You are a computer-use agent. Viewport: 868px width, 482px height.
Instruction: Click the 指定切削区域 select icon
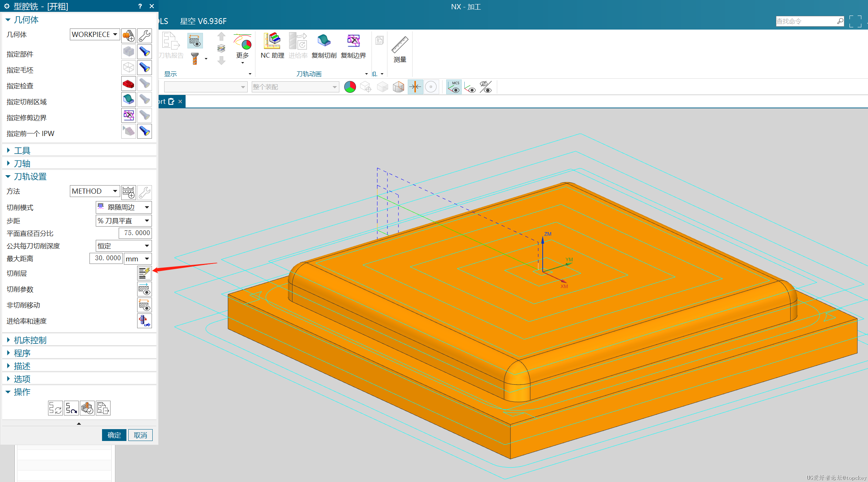129,99
